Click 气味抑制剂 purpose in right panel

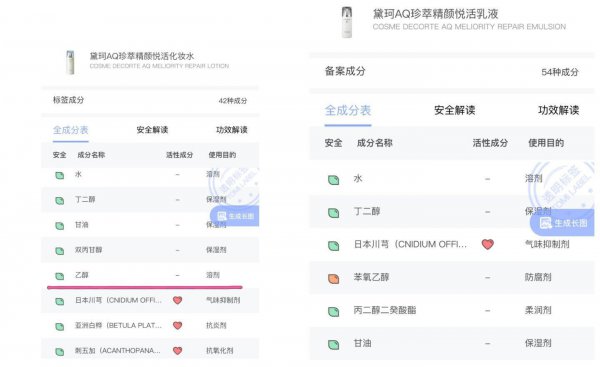[547, 244]
